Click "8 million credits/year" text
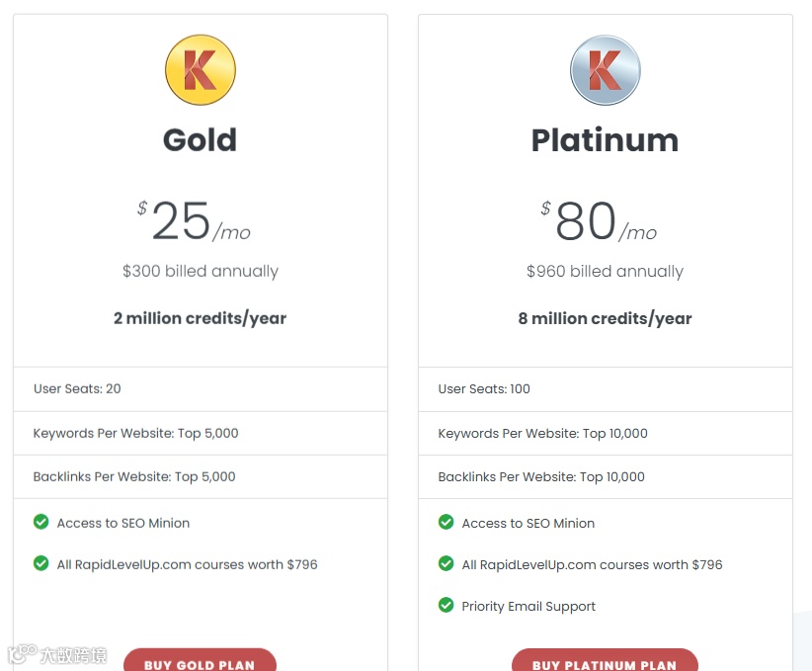The image size is (812, 671). coord(606,318)
